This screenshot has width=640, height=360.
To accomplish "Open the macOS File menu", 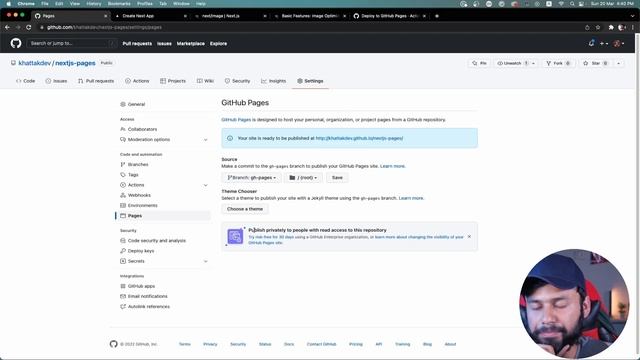I will (45, 4).
